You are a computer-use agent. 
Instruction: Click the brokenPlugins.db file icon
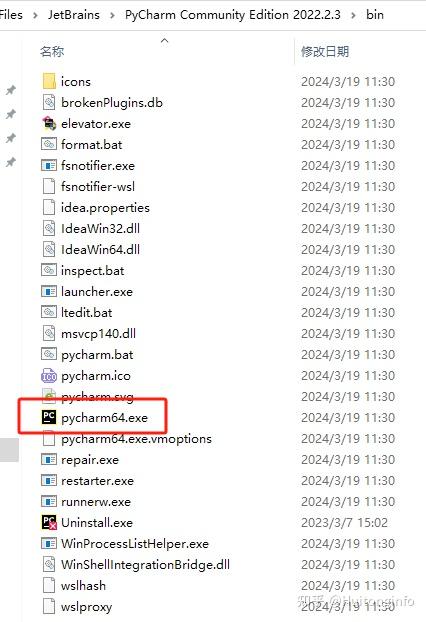pos(49,102)
